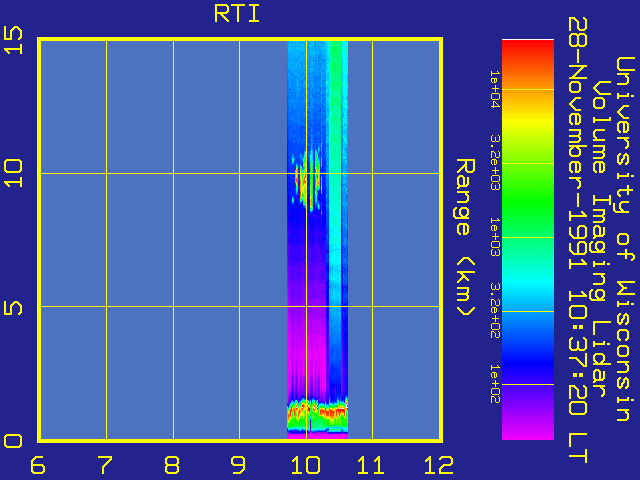
Task: Click time axis label 11
Action: 371,465
